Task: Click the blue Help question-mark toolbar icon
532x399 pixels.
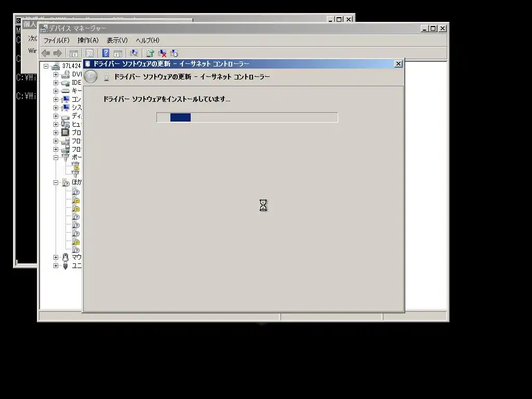Action: pos(105,53)
